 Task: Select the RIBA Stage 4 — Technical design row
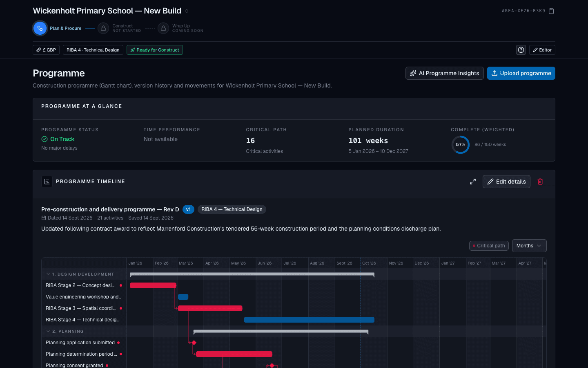point(84,320)
